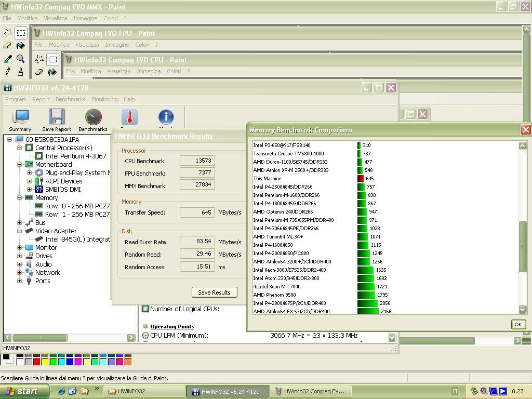Collapse the Central Processor(s) tree node
The height and width of the screenshot is (399, 532).
coord(20,148)
